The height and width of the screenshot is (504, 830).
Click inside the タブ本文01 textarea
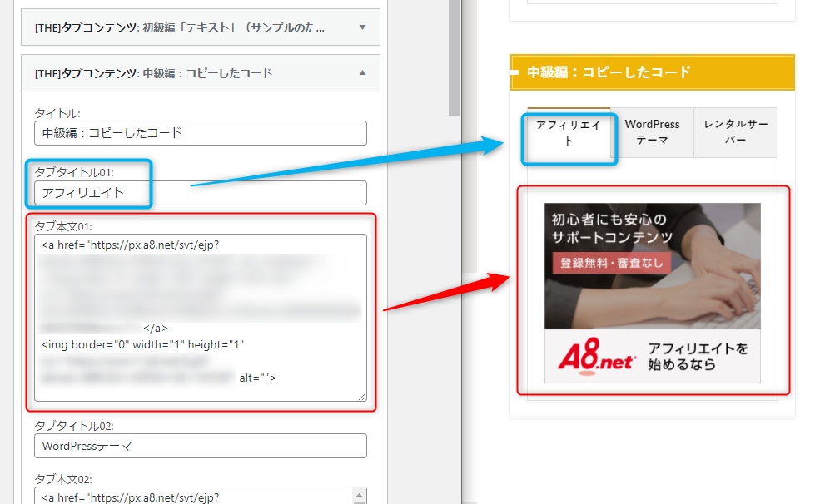coord(201,318)
